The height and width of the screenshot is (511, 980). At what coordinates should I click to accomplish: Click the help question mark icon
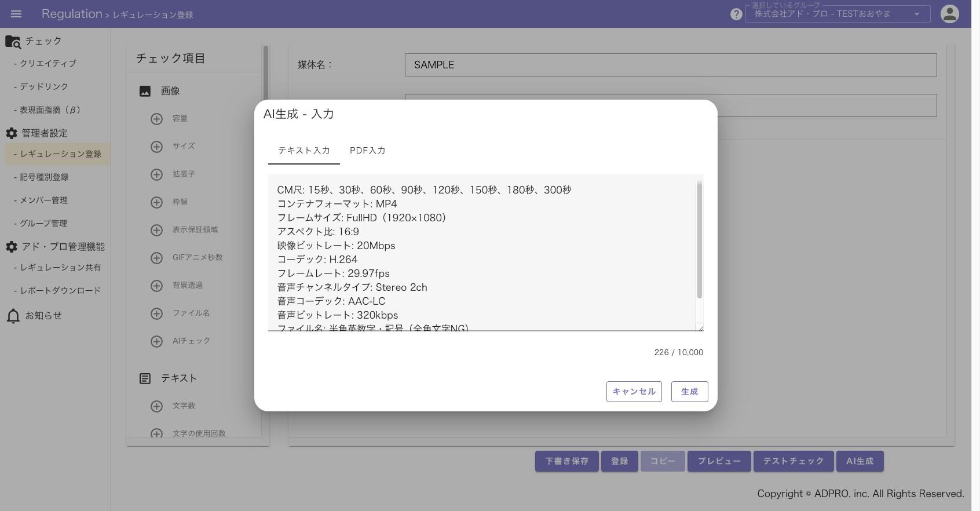click(736, 14)
